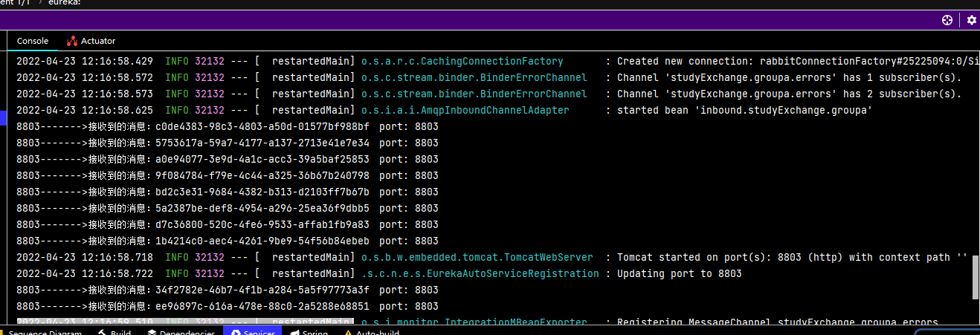Open the gear settings icon in toolbar

(971, 21)
